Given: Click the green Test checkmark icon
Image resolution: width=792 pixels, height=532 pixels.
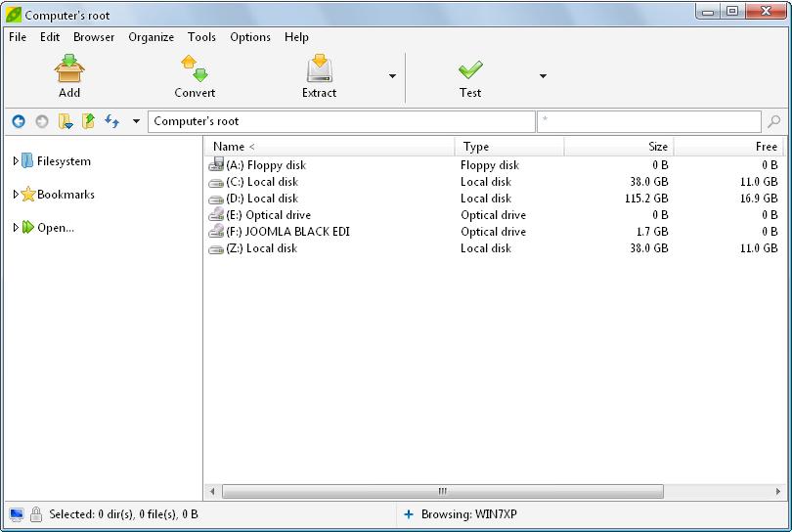Looking at the screenshot, I should coord(470,69).
